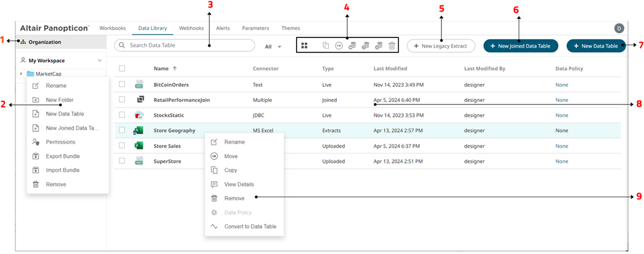Screen dimensions: 644x254
Task: Tick the SuperStore row checkbox
Action: tap(122, 161)
